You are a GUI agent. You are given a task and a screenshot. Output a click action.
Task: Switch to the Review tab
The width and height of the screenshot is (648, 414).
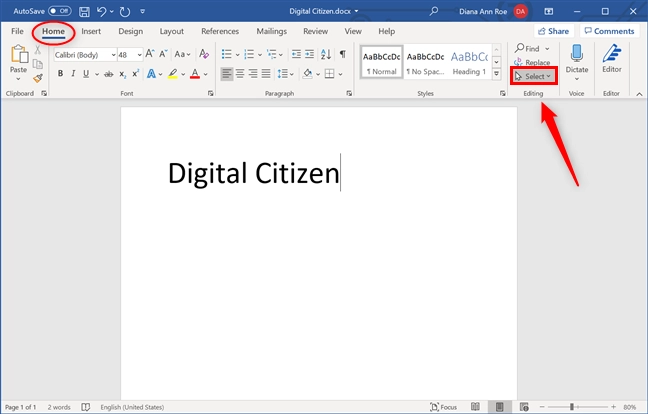pos(315,31)
